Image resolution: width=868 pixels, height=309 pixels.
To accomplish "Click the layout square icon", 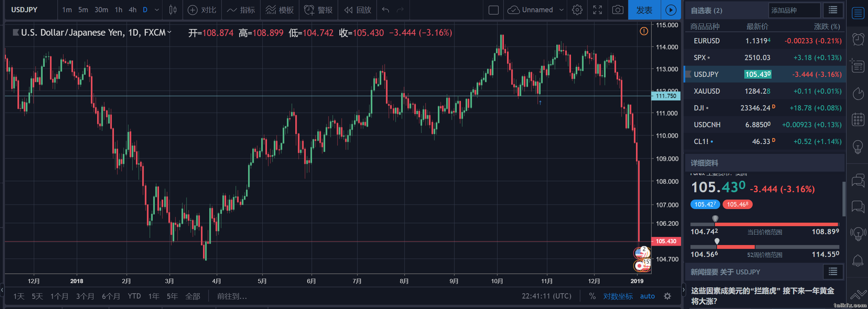I will pyautogui.click(x=493, y=10).
